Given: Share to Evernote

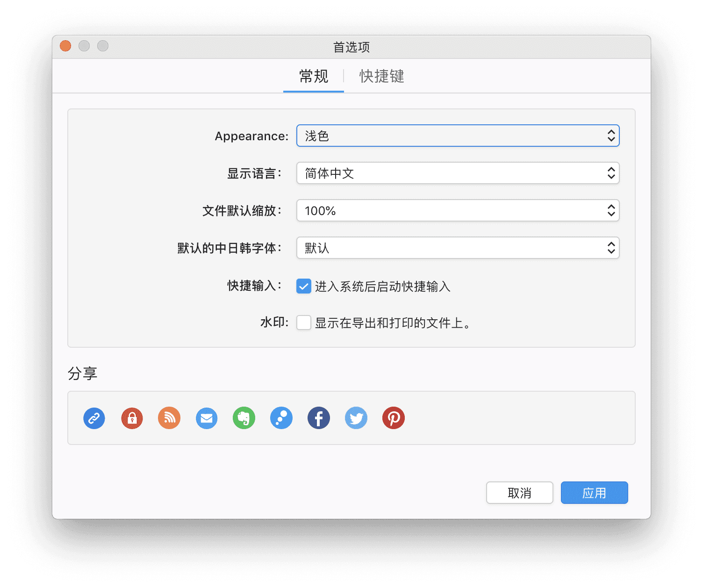Looking at the screenshot, I should [244, 418].
